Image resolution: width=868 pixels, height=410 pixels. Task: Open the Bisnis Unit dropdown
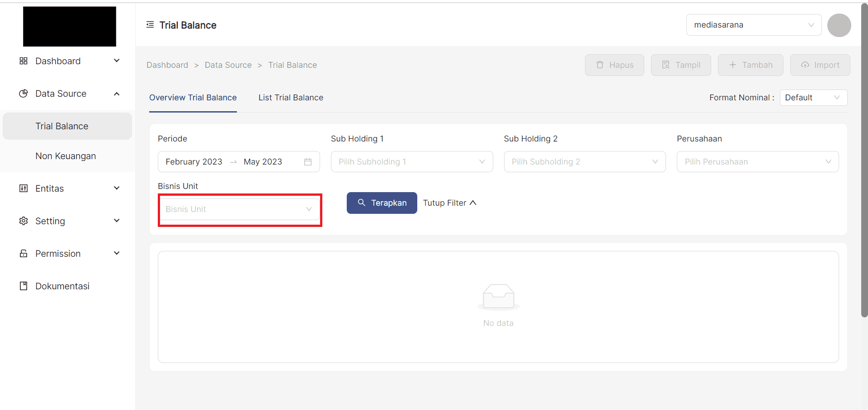tap(239, 209)
